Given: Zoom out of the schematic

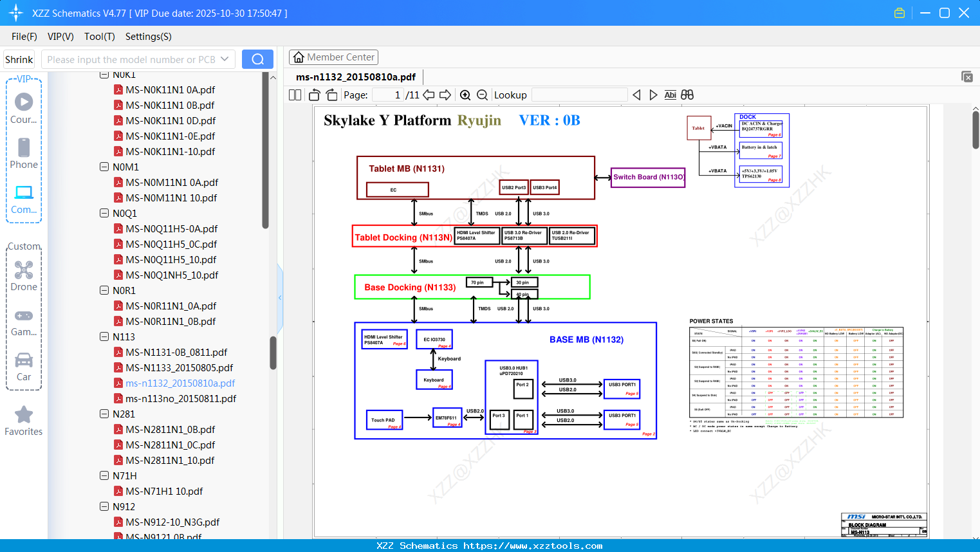Looking at the screenshot, I should pyautogui.click(x=482, y=95).
